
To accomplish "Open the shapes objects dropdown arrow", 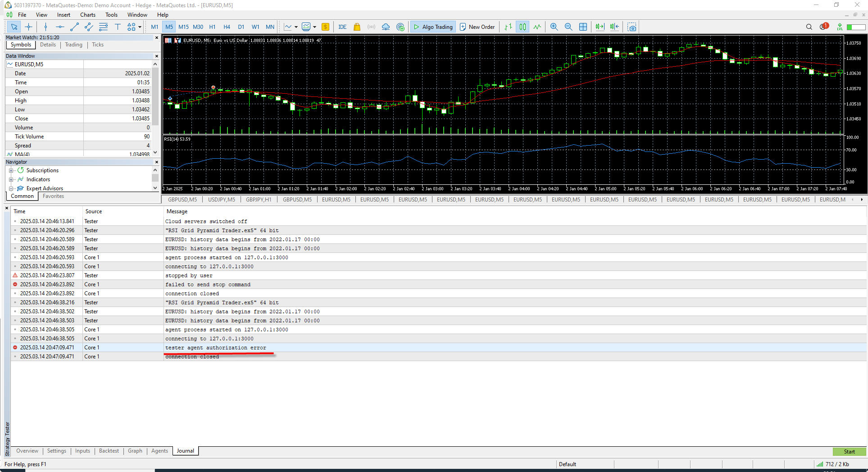I will click(x=140, y=27).
